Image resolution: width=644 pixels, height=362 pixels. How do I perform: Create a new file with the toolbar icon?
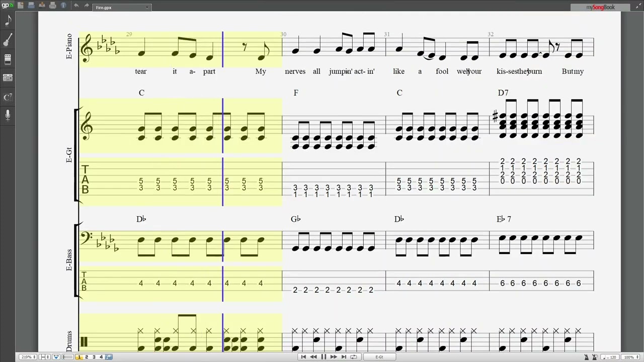(x=20, y=6)
